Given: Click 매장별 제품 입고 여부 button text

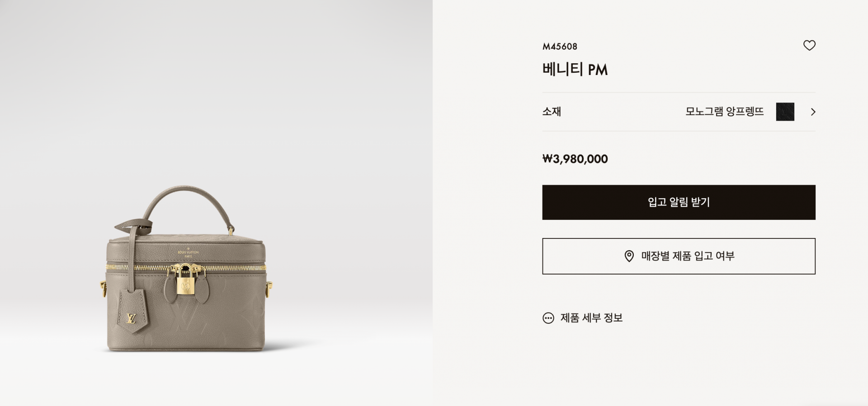Looking at the screenshot, I should (x=688, y=256).
